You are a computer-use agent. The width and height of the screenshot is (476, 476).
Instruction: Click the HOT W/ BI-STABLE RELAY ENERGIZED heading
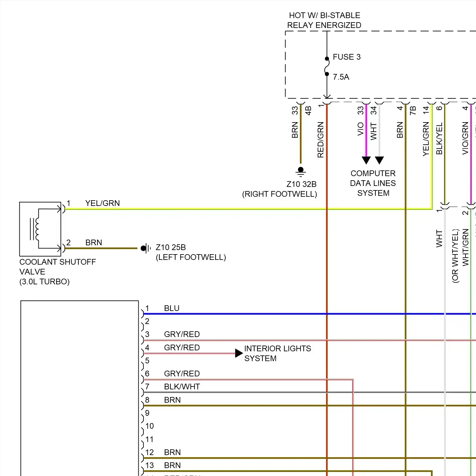click(x=324, y=20)
